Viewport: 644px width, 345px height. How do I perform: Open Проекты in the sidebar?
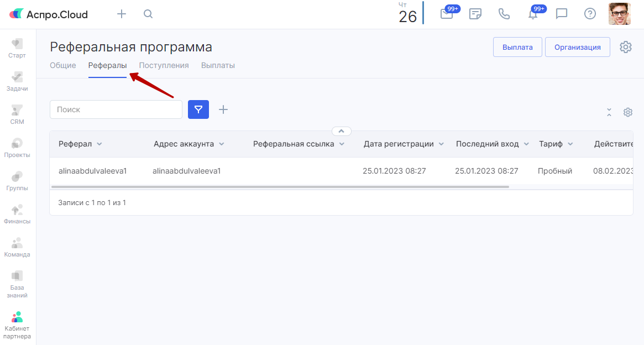pyautogui.click(x=17, y=148)
